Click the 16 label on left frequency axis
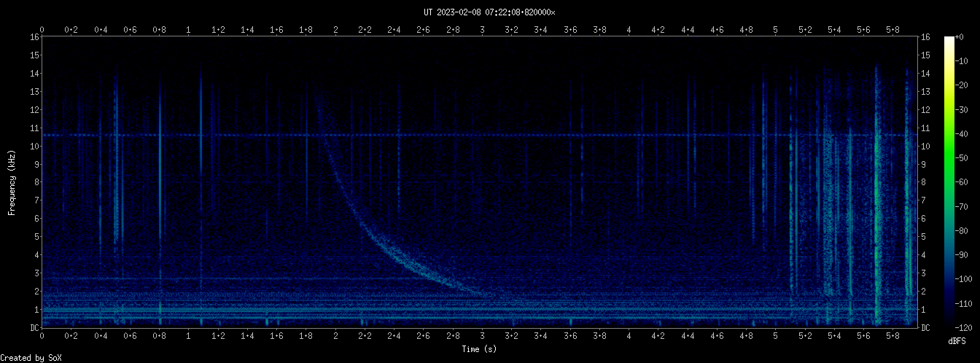Screen dimensions: 980x363 (x=34, y=37)
